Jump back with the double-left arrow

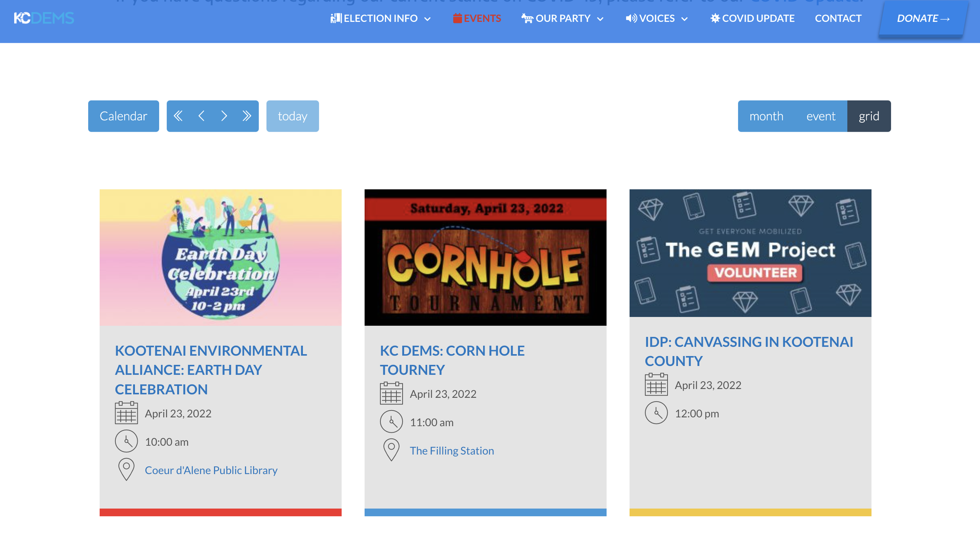tap(178, 116)
